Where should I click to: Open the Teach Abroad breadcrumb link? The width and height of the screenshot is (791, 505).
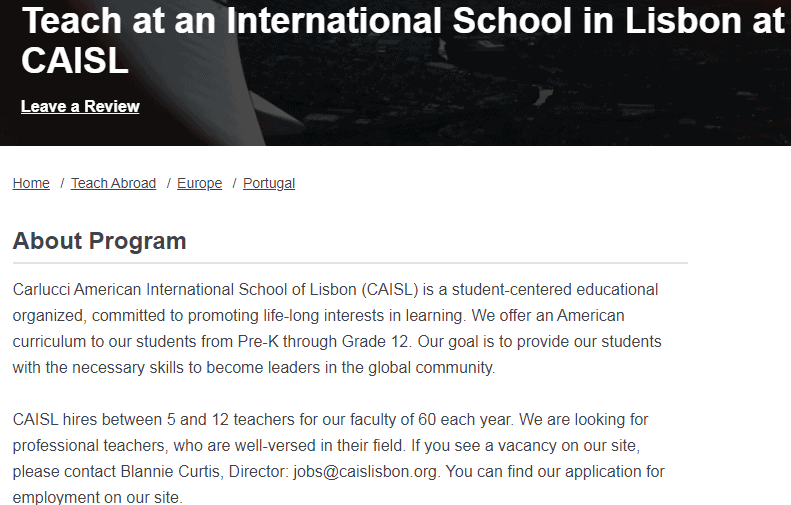pos(113,183)
